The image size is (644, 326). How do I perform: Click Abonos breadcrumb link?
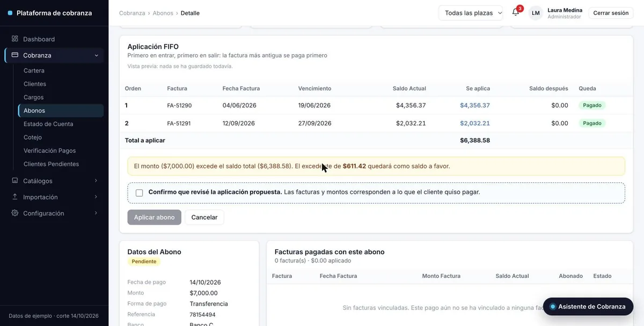click(x=163, y=13)
